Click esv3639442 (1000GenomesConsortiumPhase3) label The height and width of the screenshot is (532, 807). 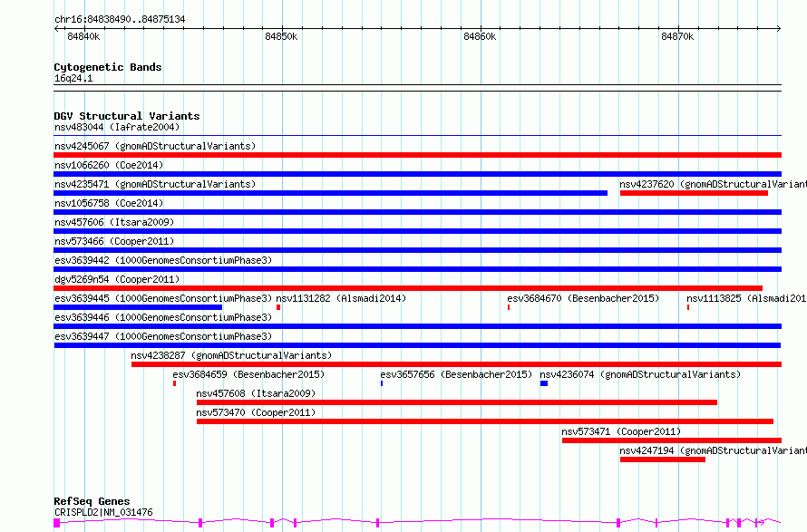pyautogui.click(x=163, y=260)
